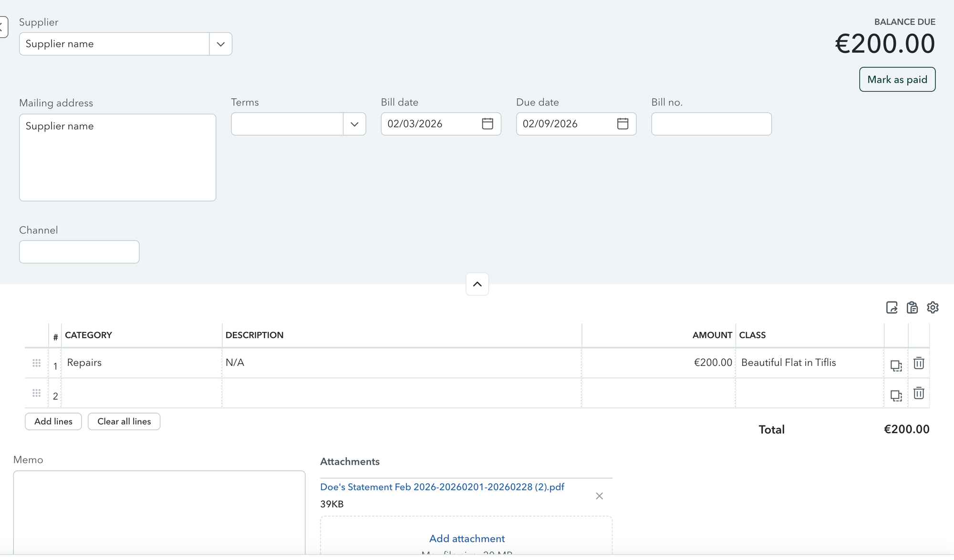Click the Clear all lines button
The height and width of the screenshot is (560, 954).
point(124,422)
